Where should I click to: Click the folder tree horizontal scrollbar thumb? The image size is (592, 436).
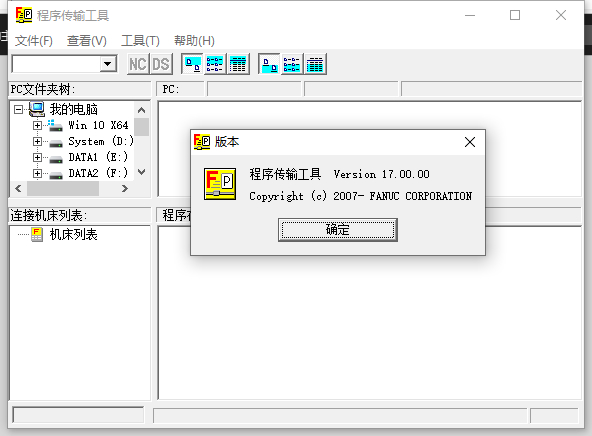click(63, 188)
